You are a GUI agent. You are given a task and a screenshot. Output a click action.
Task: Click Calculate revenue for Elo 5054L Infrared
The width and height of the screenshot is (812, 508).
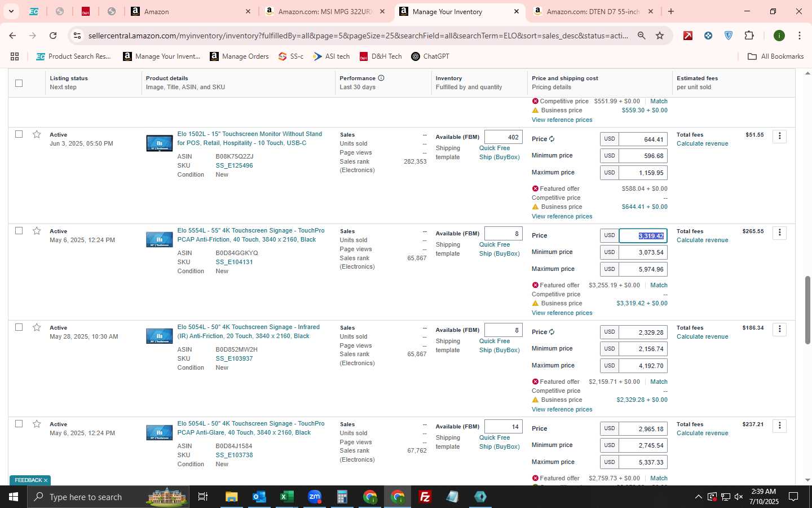click(702, 336)
